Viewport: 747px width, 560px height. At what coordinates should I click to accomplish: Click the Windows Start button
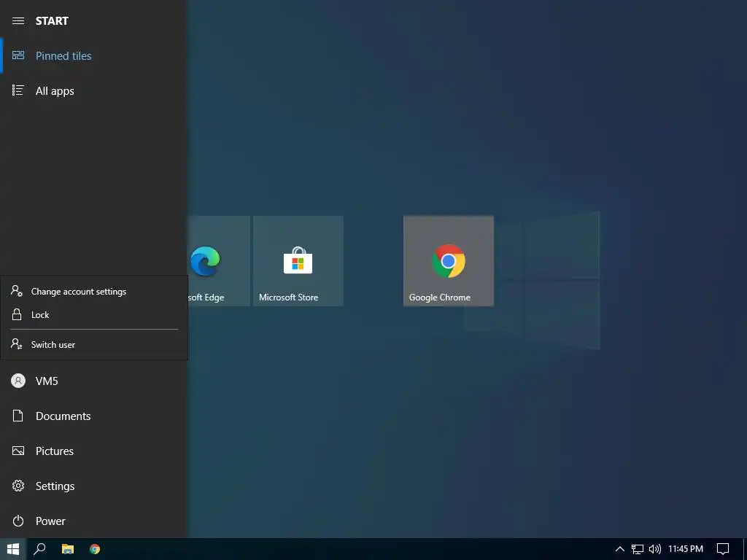click(13, 549)
